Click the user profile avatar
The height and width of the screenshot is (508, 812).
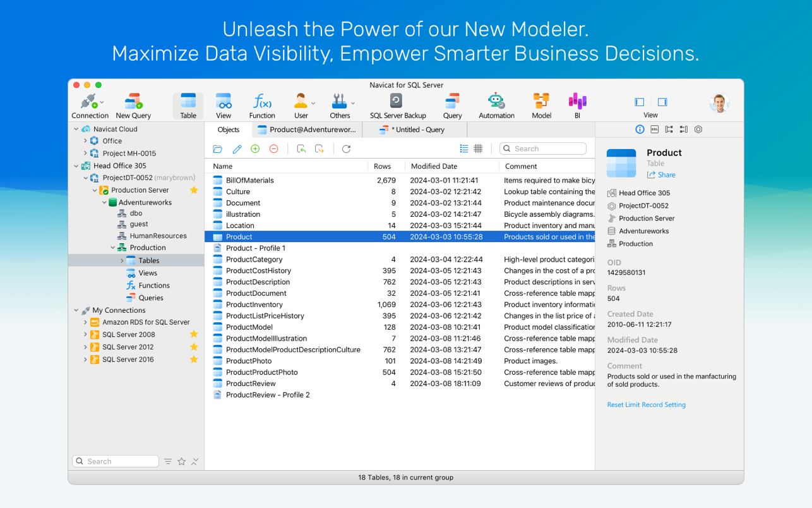pyautogui.click(x=719, y=103)
